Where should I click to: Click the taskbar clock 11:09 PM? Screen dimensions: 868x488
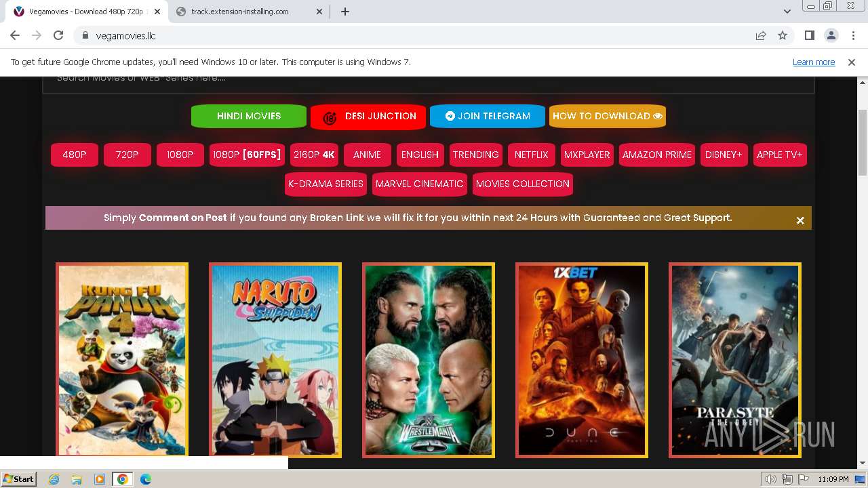click(x=833, y=479)
